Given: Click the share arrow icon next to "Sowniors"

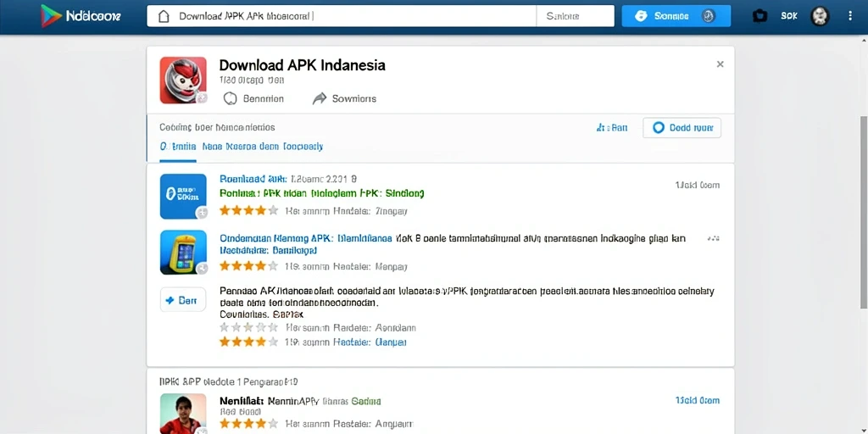Looking at the screenshot, I should (x=320, y=98).
